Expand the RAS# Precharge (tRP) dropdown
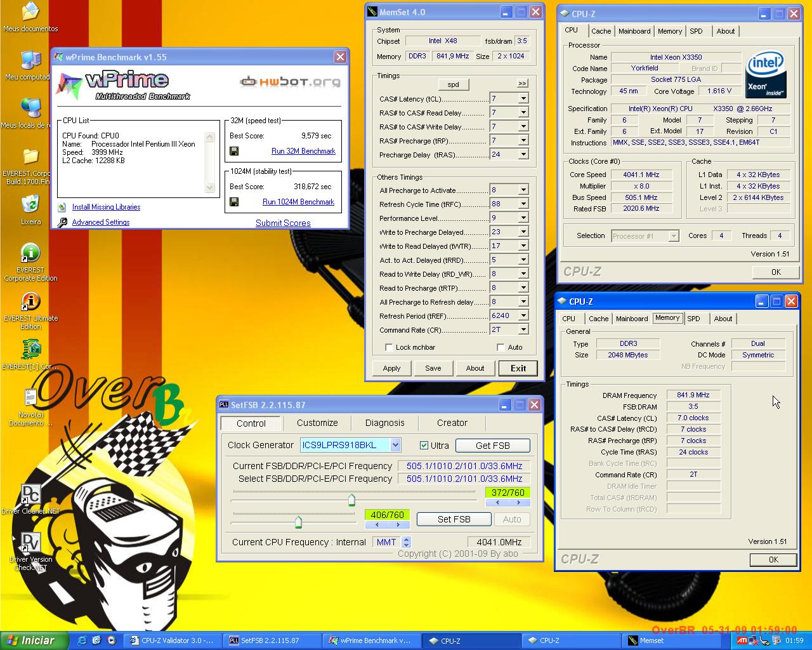This screenshot has height=650, width=812. [x=523, y=140]
